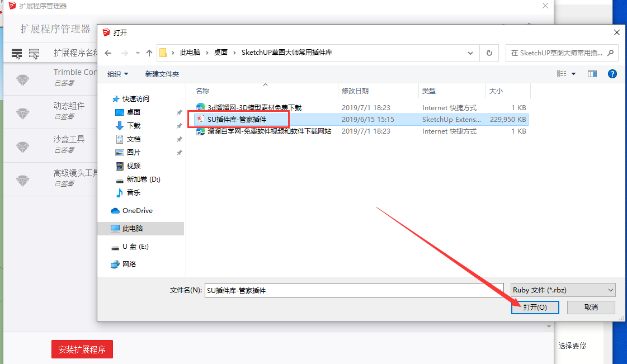Click the gem icon beside 动态组件

pyautogui.click(x=22, y=114)
